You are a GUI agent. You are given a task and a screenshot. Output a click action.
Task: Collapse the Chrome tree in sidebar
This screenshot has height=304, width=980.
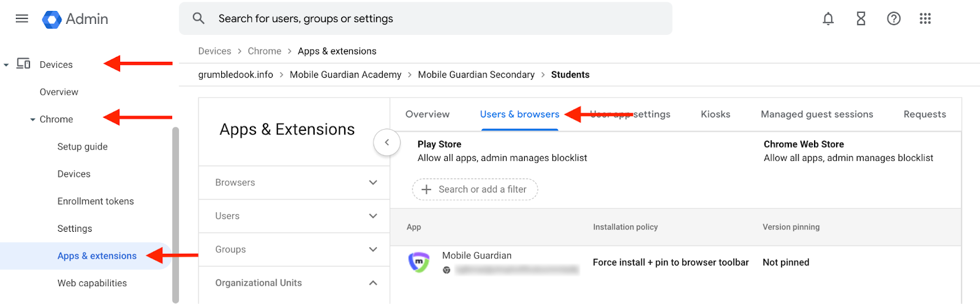33,120
